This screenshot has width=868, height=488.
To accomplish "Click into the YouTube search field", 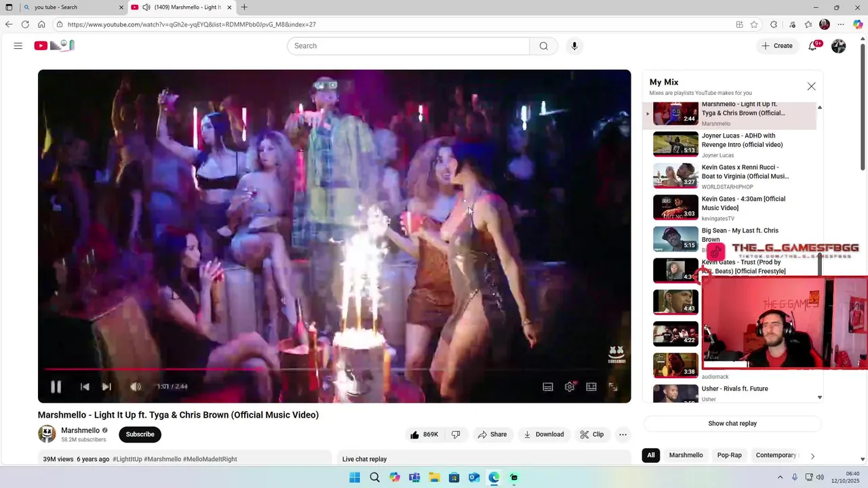I will [408, 45].
